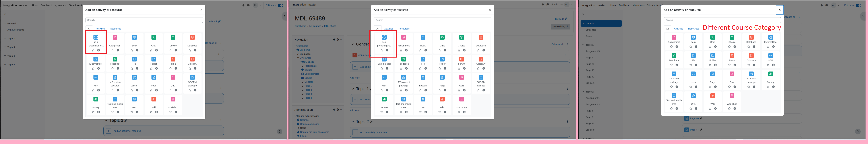
Task: Select the File icon in the middle dialog
Action: [x=423, y=59]
